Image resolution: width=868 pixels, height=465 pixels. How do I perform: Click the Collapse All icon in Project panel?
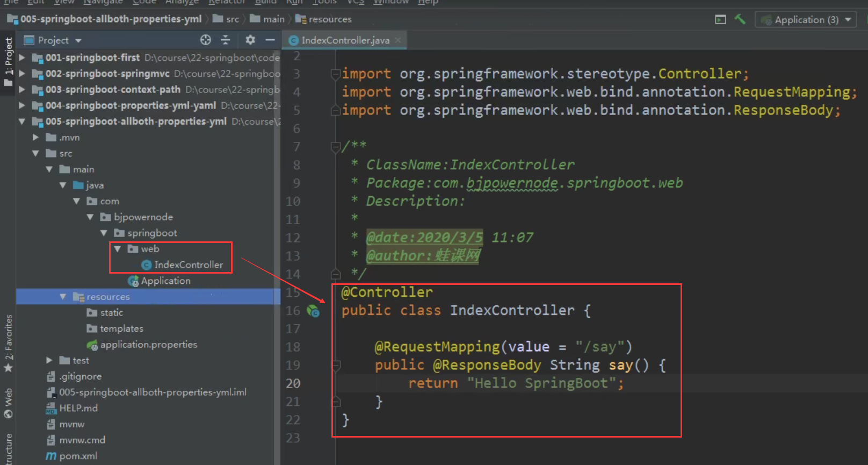(x=226, y=40)
